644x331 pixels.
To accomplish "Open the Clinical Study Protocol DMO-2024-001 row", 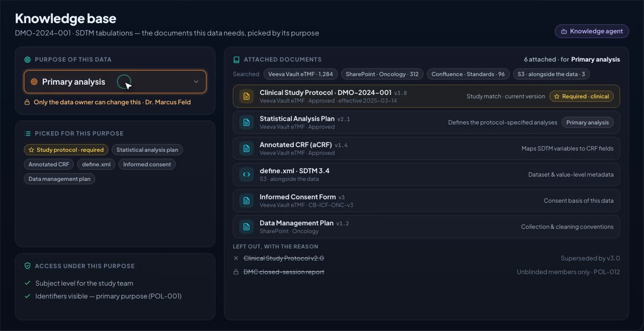I will pos(426,96).
